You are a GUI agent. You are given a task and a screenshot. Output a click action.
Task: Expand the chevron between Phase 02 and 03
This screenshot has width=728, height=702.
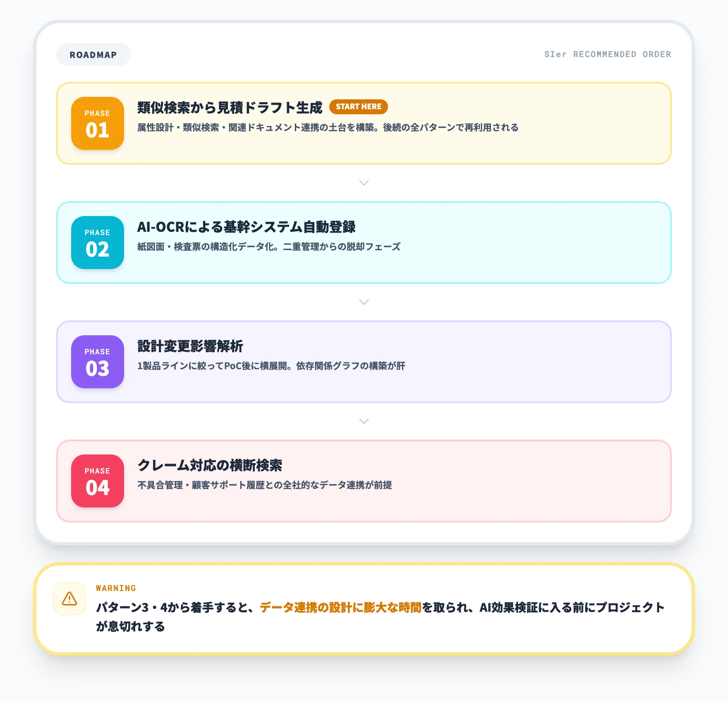[364, 302]
